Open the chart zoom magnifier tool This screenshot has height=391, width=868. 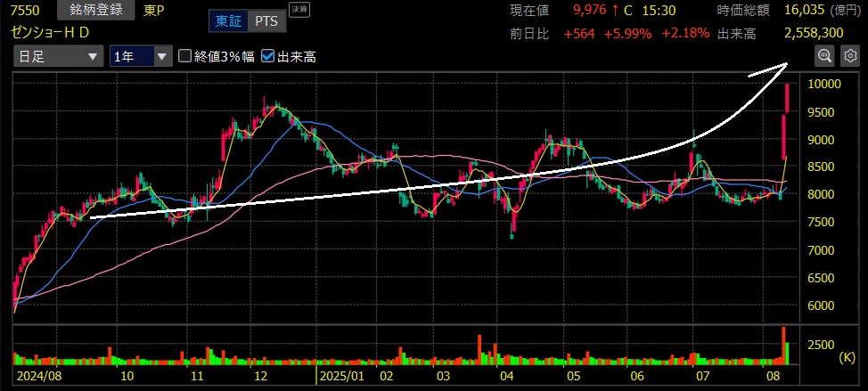[824, 56]
